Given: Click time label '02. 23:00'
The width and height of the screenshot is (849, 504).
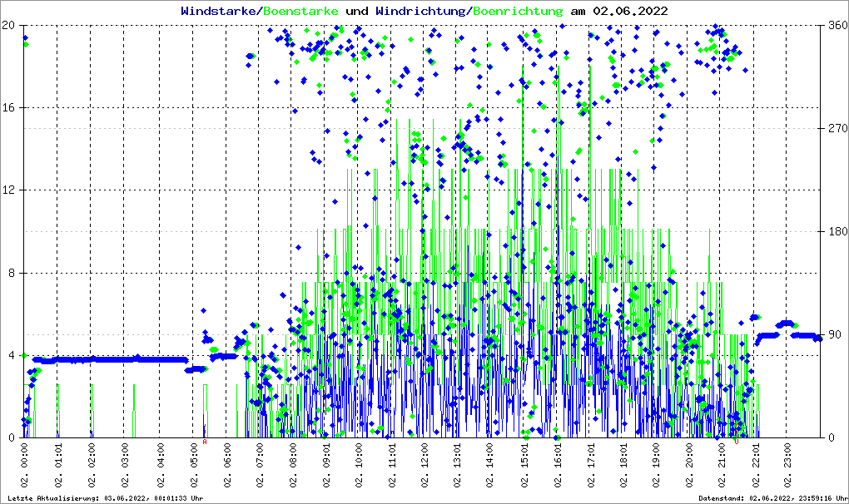Looking at the screenshot, I should point(787,465).
